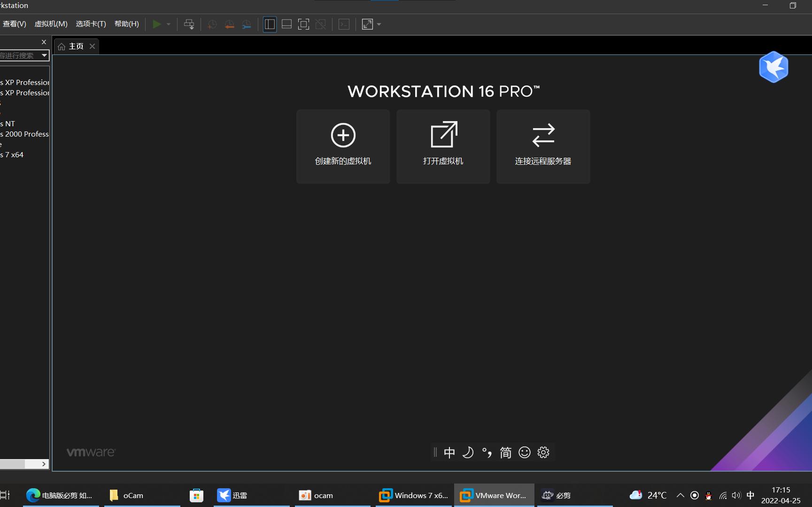The image size is (812, 507).
Task: Minimize the VMware Workstation window
Action: [x=766, y=5]
